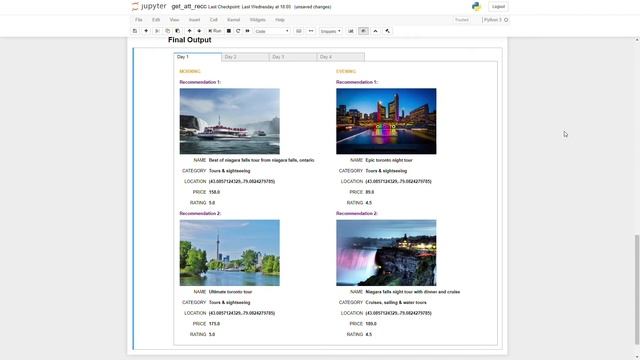Screen dimensions: 640x360
Task: Click the price value 158.0
Action: (x=214, y=192)
